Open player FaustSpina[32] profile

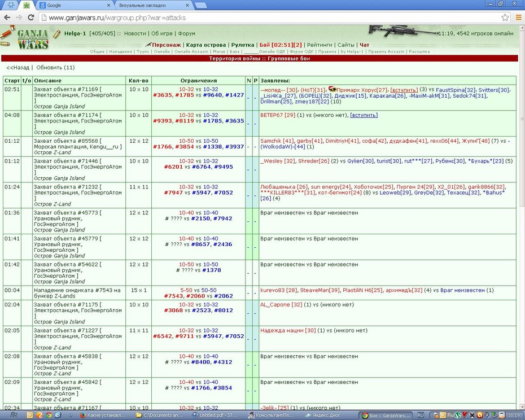[x=456, y=90]
